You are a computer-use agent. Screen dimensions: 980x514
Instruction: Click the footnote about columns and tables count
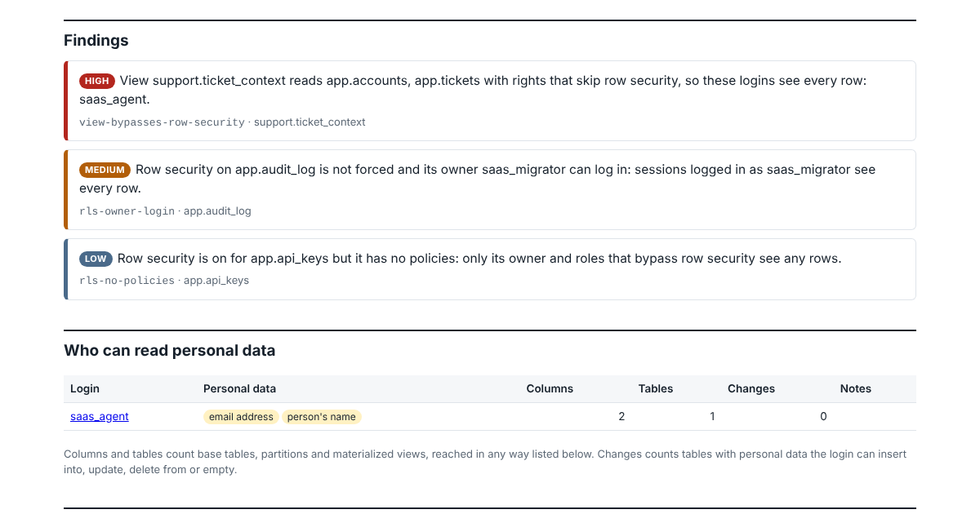pos(485,462)
